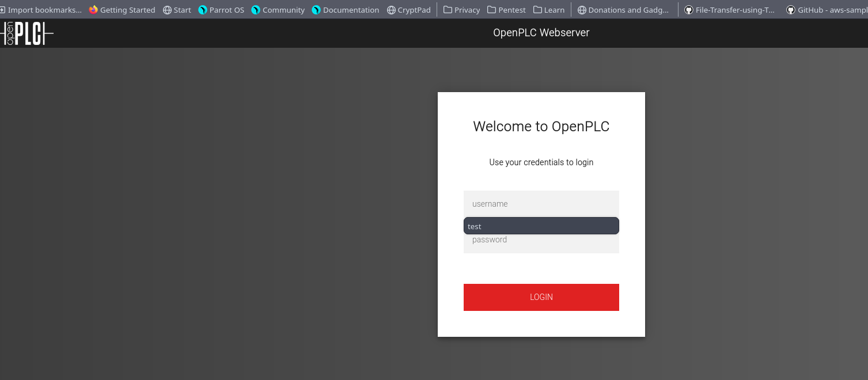
Task: Click the 'OpenPLC Webserver' header title
Action: [x=541, y=33]
